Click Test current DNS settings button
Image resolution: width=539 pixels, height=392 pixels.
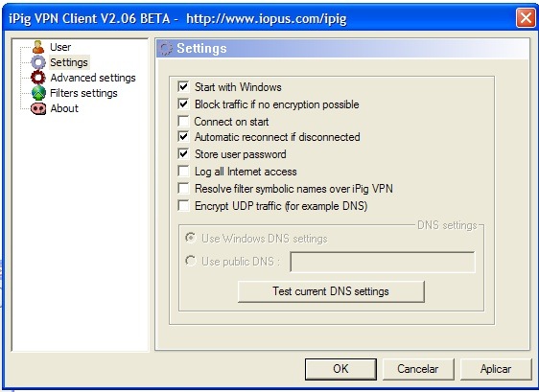click(x=331, y=291)
